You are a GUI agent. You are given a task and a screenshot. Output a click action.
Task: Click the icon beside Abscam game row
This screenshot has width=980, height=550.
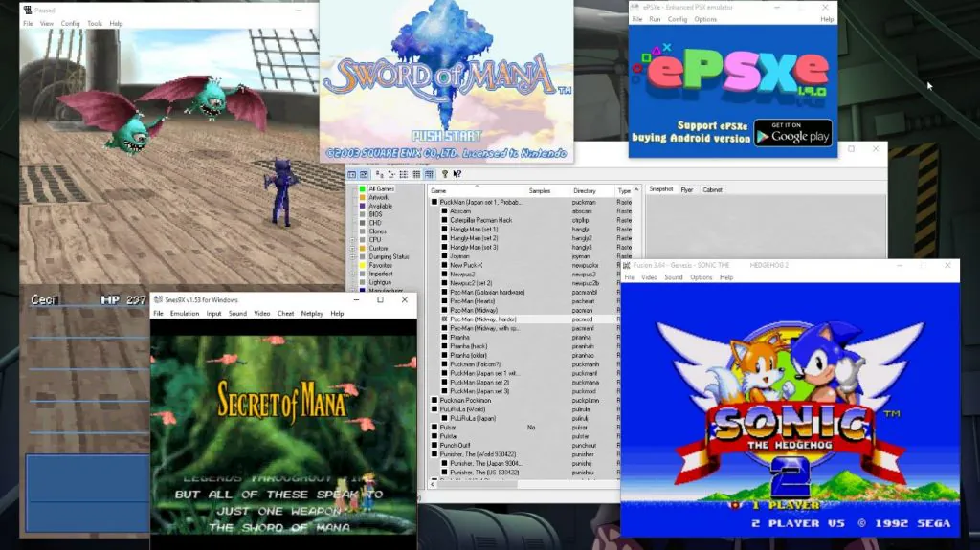pyautogui.click(x=444, y=211)
